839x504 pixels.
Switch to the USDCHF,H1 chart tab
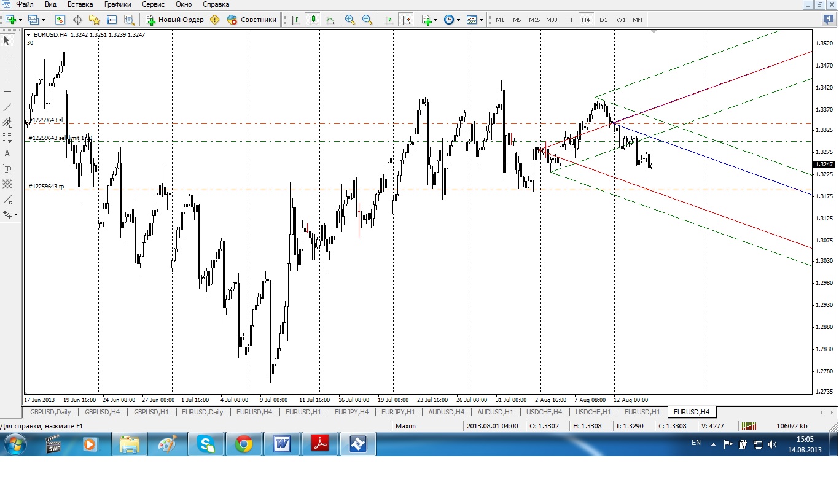[594, 412]
